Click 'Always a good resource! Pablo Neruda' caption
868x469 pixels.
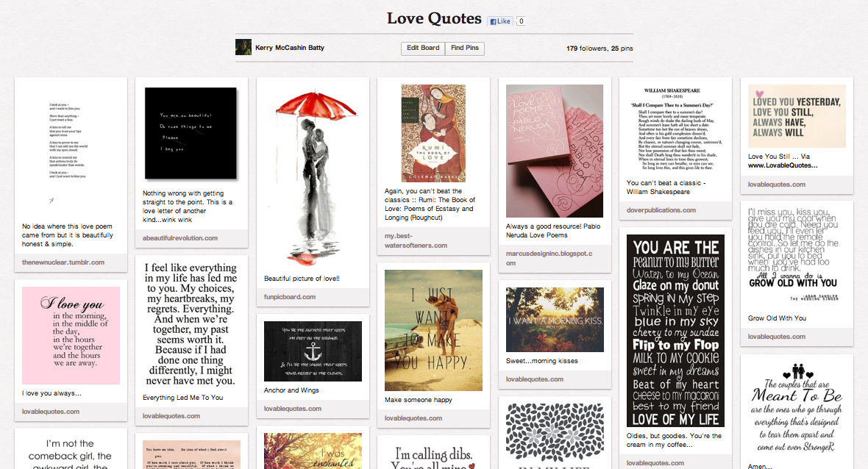click(553, 231)
